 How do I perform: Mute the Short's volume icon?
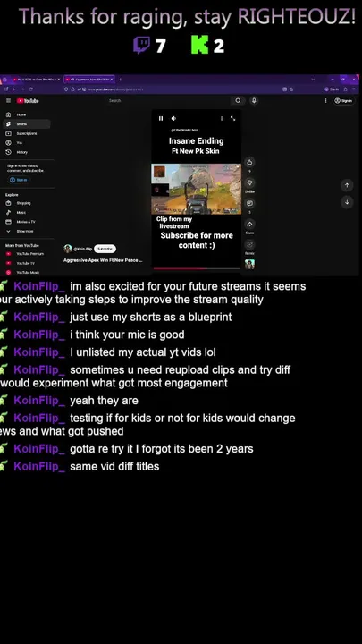click(x=173, y=118)
